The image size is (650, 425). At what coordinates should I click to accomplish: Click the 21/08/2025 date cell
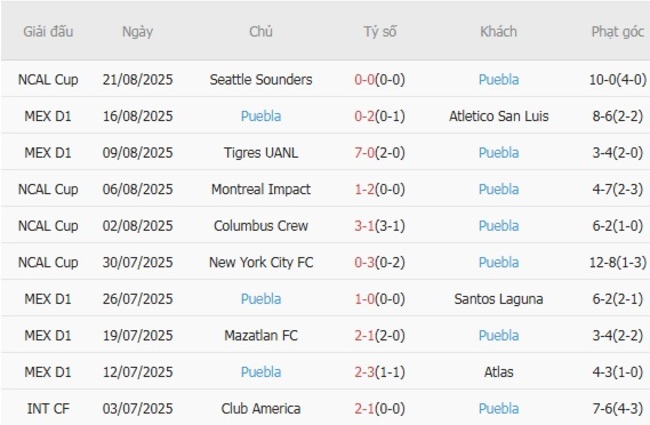click(138, 80)
